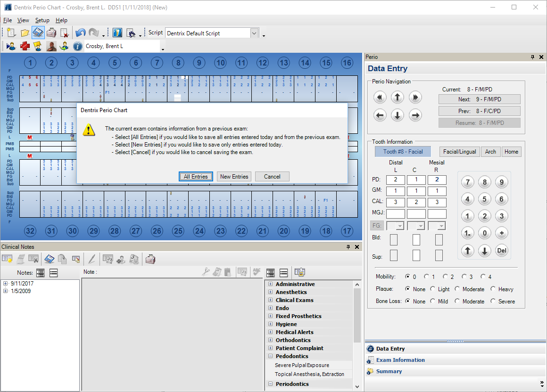Click the template list vertical scrollbar

(x=357, y=315)
